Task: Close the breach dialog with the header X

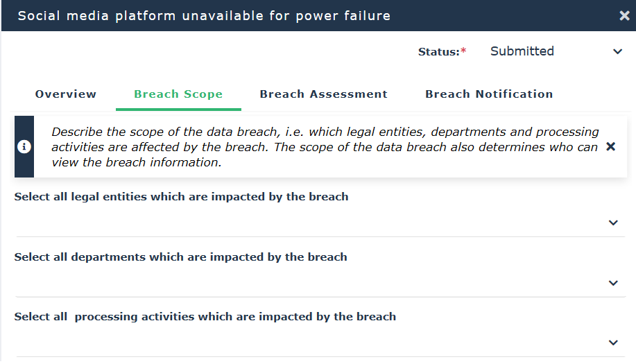Action: coord(624,15)
